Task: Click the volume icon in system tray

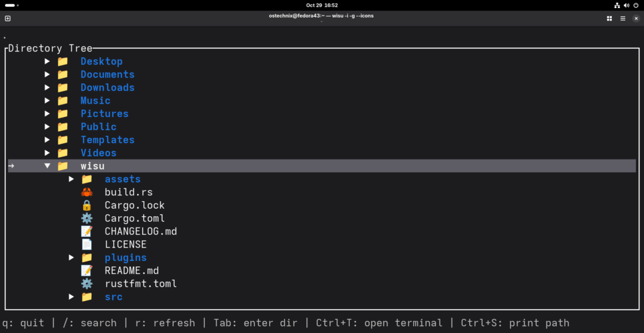Action: tap(626, 5)
